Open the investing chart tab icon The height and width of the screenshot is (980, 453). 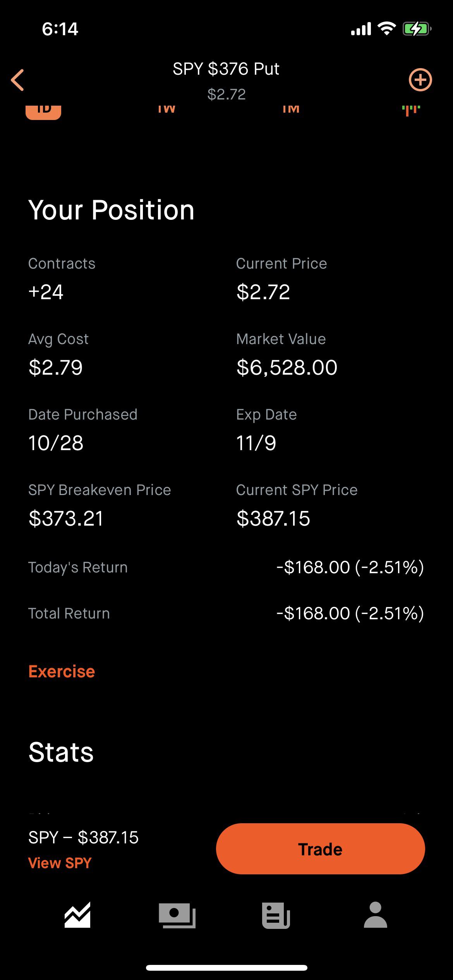77,915
